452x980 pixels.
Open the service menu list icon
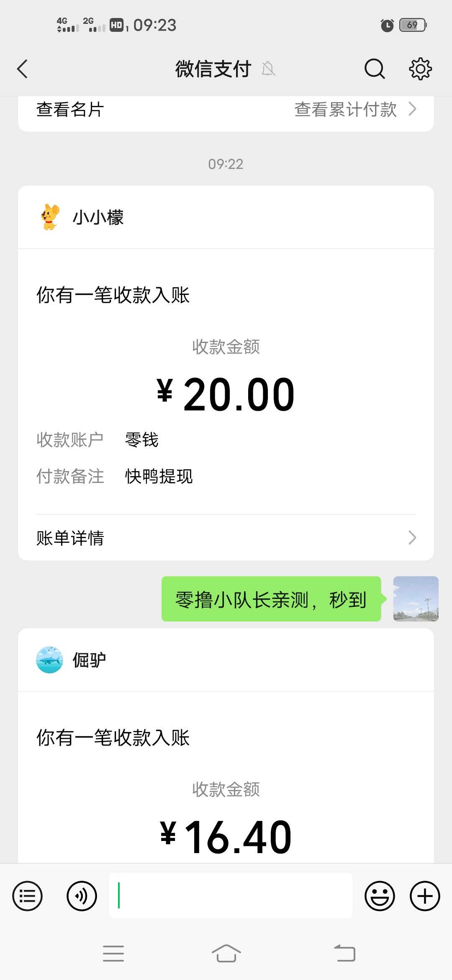[28, 896]
